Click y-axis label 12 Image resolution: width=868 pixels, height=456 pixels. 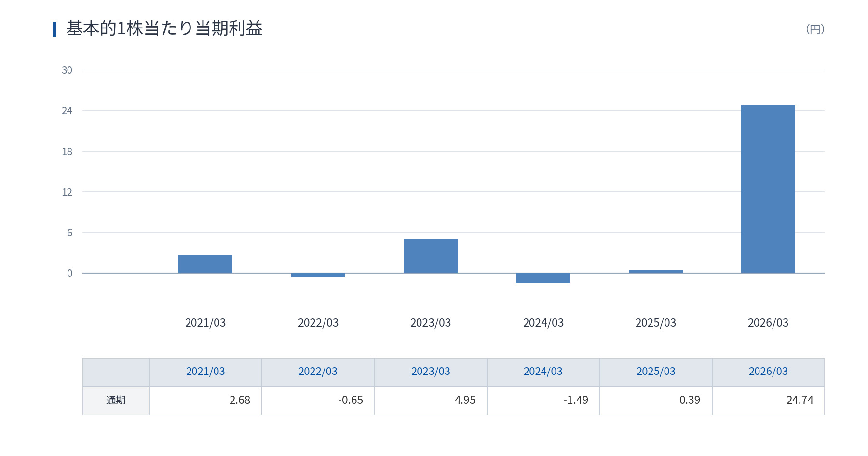point(67,192)
